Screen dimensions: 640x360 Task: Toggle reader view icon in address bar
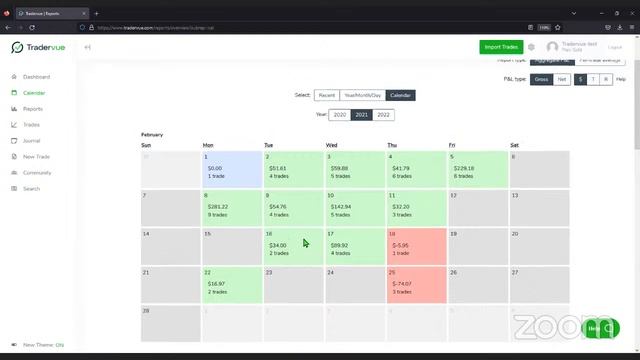click(x=530, y=27)
